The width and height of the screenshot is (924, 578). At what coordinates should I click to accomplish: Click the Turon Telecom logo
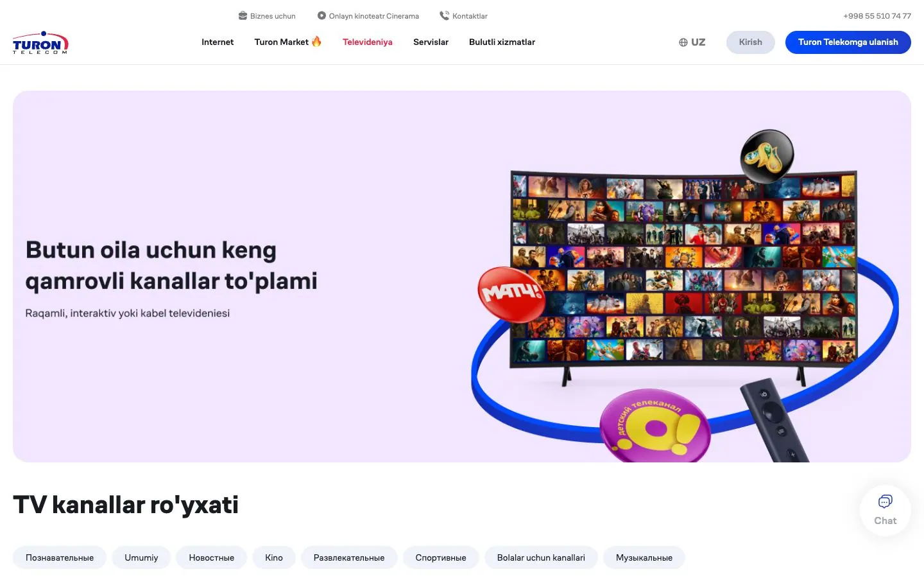click(x=40, y=42)
